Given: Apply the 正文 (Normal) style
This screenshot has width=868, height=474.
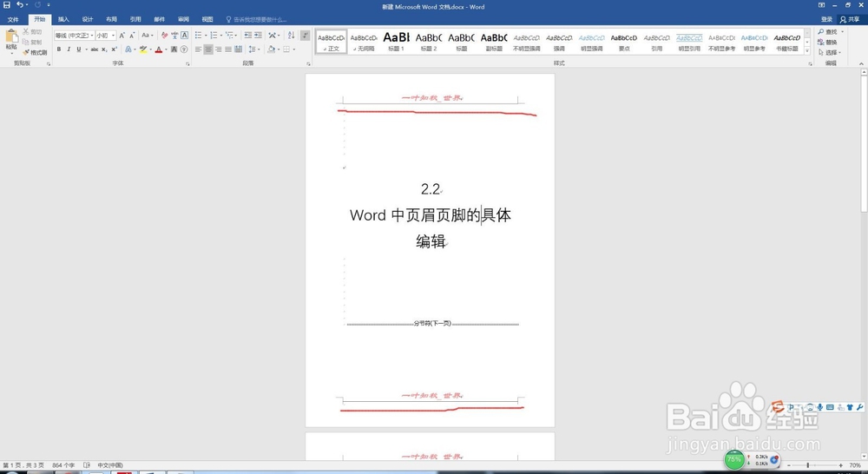Looking at the screenshot, I should [x=332, y=42].
